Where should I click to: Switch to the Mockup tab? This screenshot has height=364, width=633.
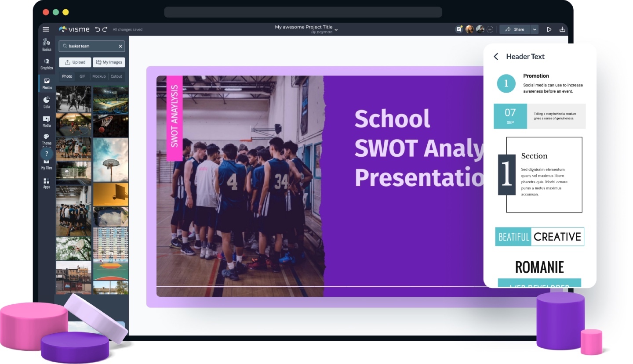(99, 76)
